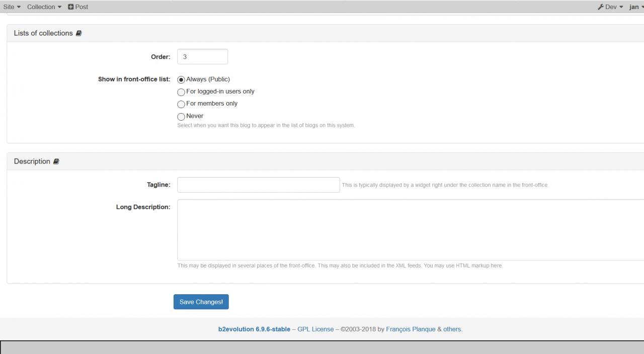Choose For members only radio button
The image size is (644, 354).
pos(181,104)
